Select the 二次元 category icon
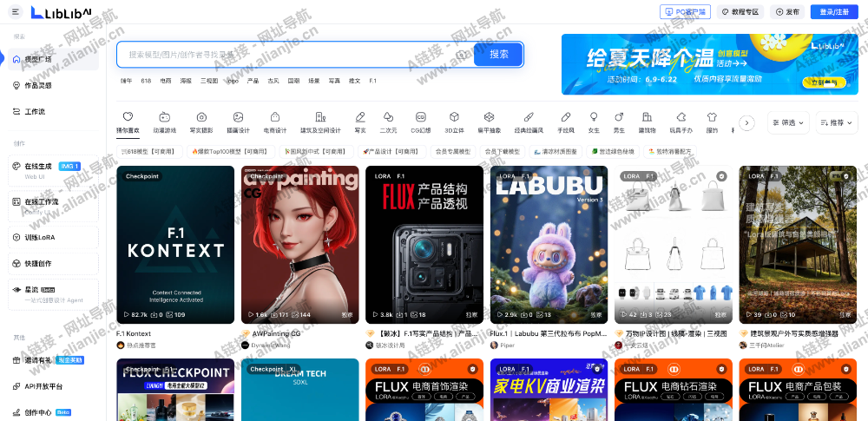 click(388, 122)
